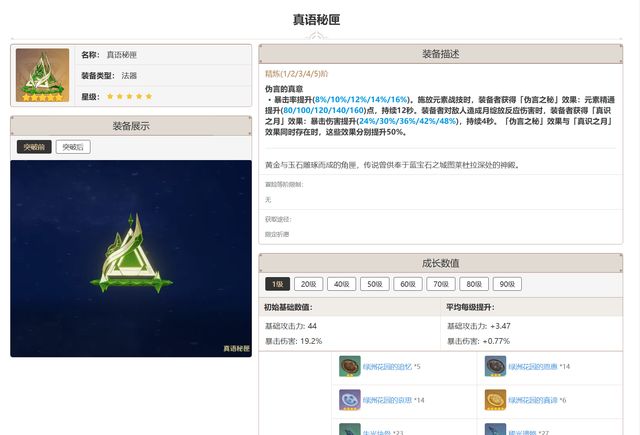Viewport: 640px width, 435px height.
Task: Click the name value 真语秘匣 beside 名称
Action: pyautogui.click(x=122, y=55)
